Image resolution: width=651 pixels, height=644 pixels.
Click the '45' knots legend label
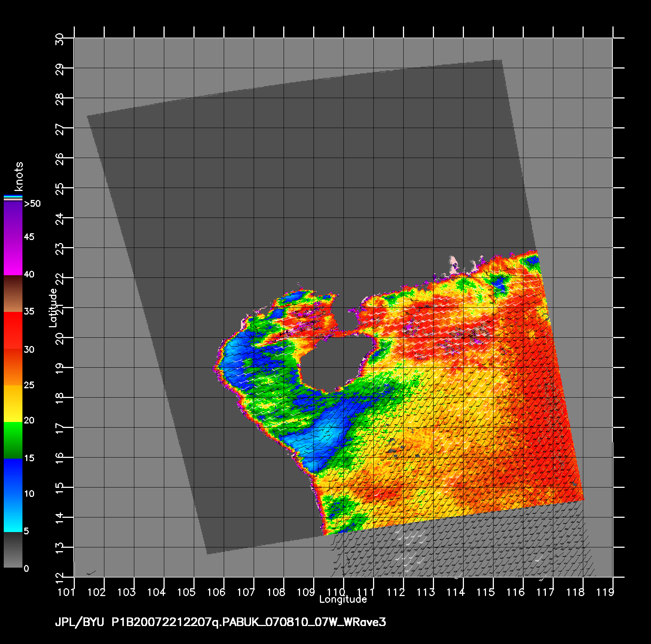[x=29, y=237]
